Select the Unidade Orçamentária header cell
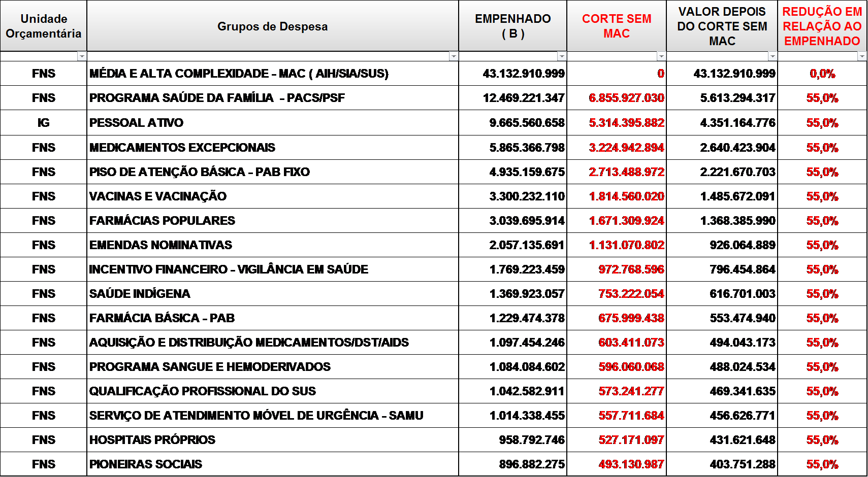This screenshot has height=477, width=868. pos(44,26)
